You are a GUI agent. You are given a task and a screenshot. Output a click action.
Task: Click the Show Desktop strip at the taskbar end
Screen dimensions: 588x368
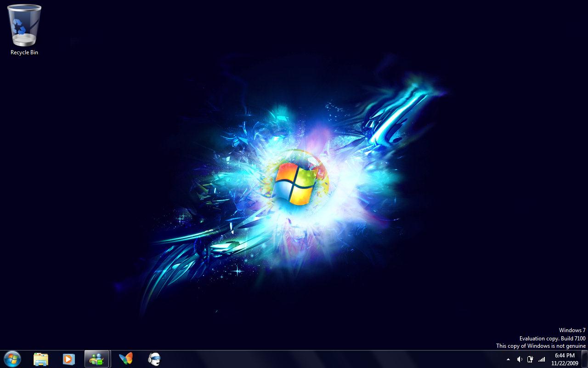click(584, 359)
